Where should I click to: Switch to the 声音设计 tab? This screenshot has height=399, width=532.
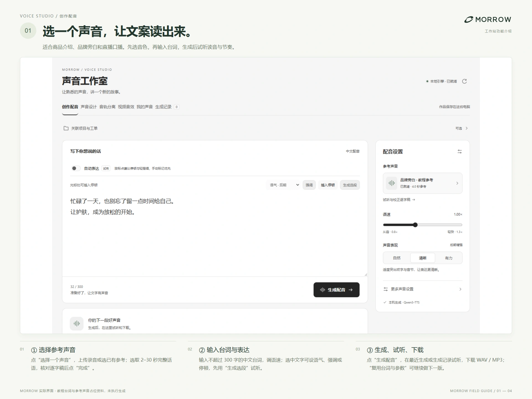(x=89, y=107)
